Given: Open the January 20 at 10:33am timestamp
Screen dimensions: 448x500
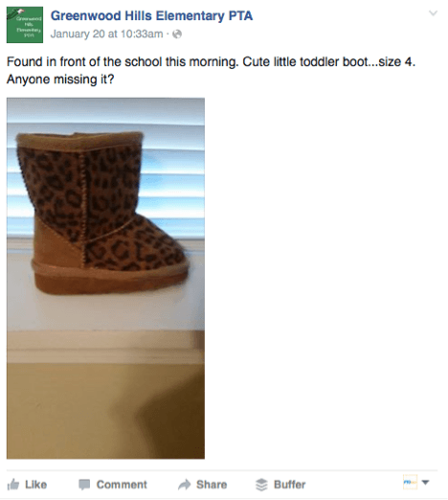Looking at the screenshot, I should click(107, 34).
